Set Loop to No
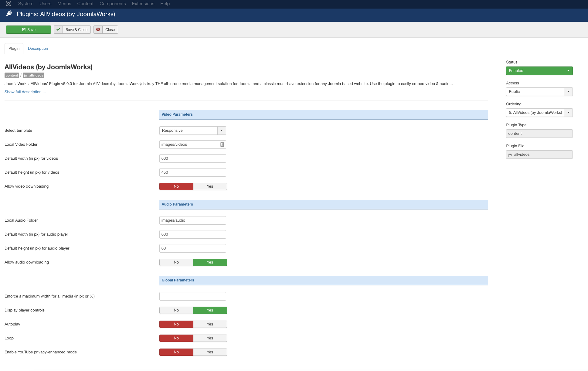This screenshot has width=588, height=371. [176, 338]
